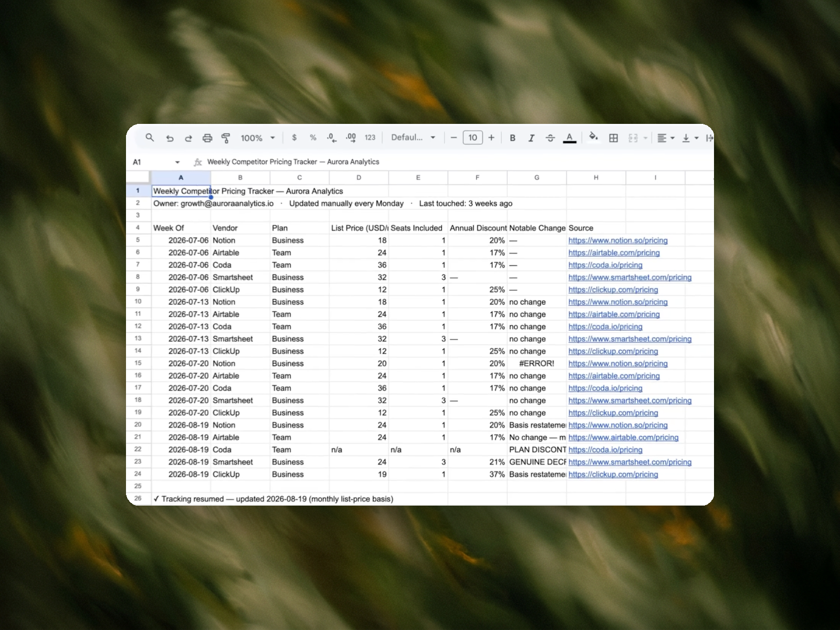This screenshot has width=840, height=630.
Task: Open the Name box dropdown arrow
Action: pyautogui.click(x=177, y=162)
